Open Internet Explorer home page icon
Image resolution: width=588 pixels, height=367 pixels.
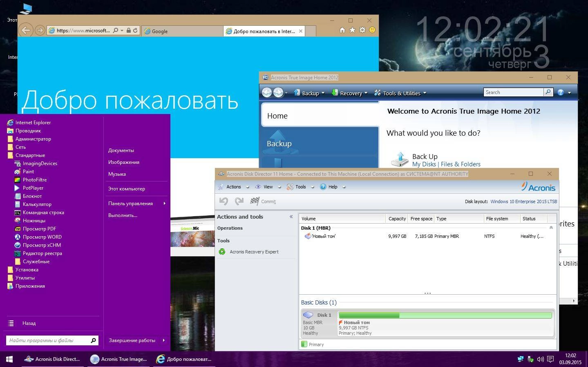pos(342,30)
